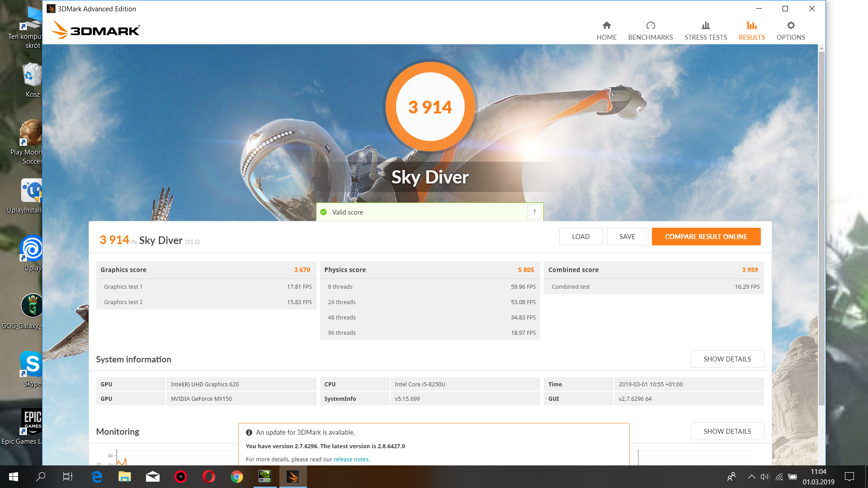This screenshot has height=488, width=868.
Task: Click COMPARE RESULT ONLINE button
Action: pyautogui.click(x=706, y=236)
